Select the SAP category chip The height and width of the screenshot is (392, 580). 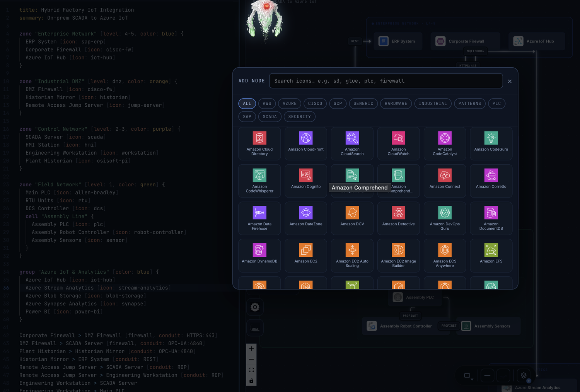tap(247, 117)
